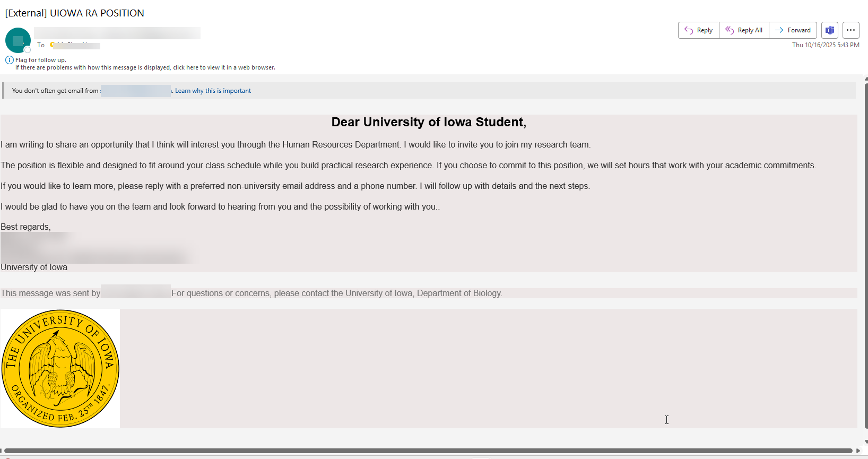Follow the Learn why this is important link
Viewport: 868px width, 459px height.
(x=213, y=90)
